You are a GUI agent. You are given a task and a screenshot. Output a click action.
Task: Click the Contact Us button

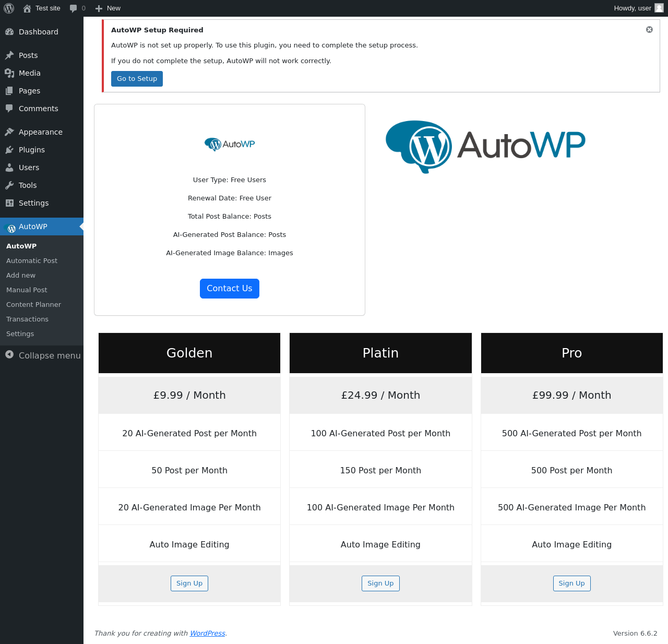coord(230,289)
